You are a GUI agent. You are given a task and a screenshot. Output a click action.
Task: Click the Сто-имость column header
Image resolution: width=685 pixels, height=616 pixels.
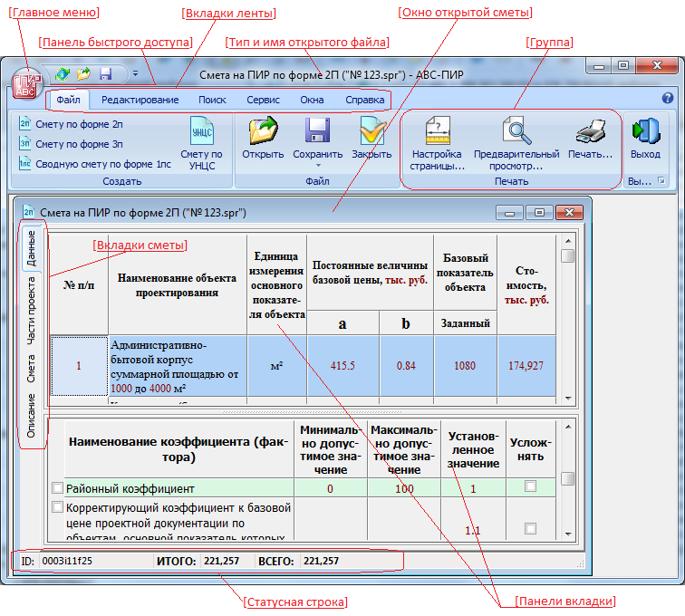pos(526,284)
